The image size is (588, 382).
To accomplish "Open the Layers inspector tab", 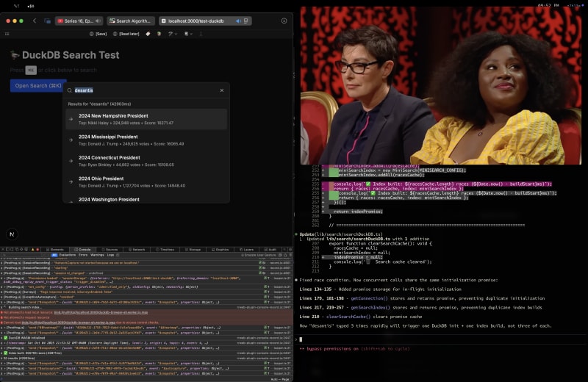I will pyautogui.click(x=247, y=249).
